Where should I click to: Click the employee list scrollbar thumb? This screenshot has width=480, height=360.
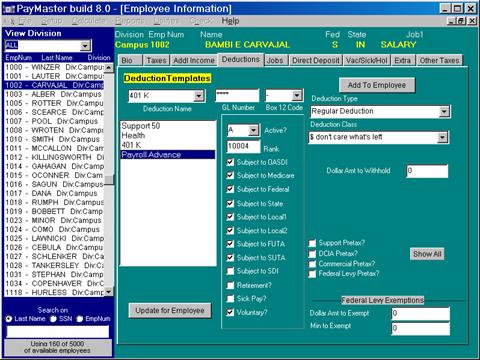(109, 180)
